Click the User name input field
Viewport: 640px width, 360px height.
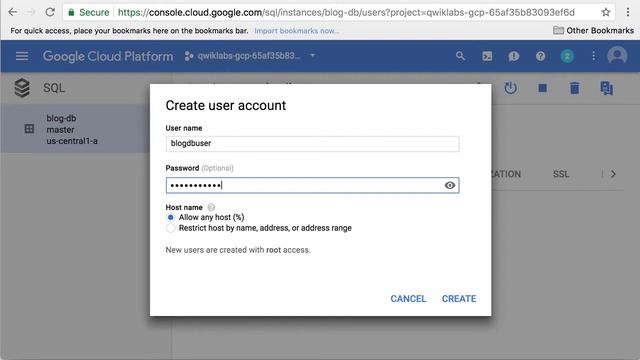[x=312, y=144]
